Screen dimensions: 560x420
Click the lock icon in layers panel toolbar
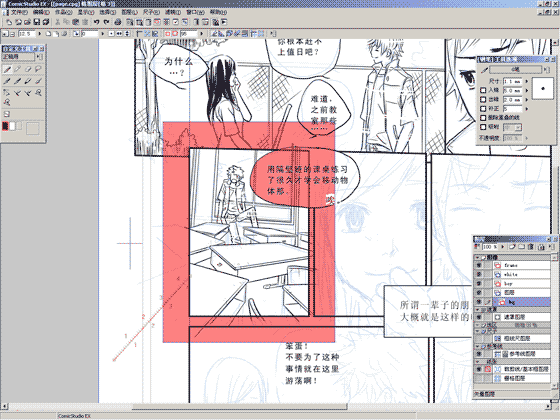pos(541,247)
